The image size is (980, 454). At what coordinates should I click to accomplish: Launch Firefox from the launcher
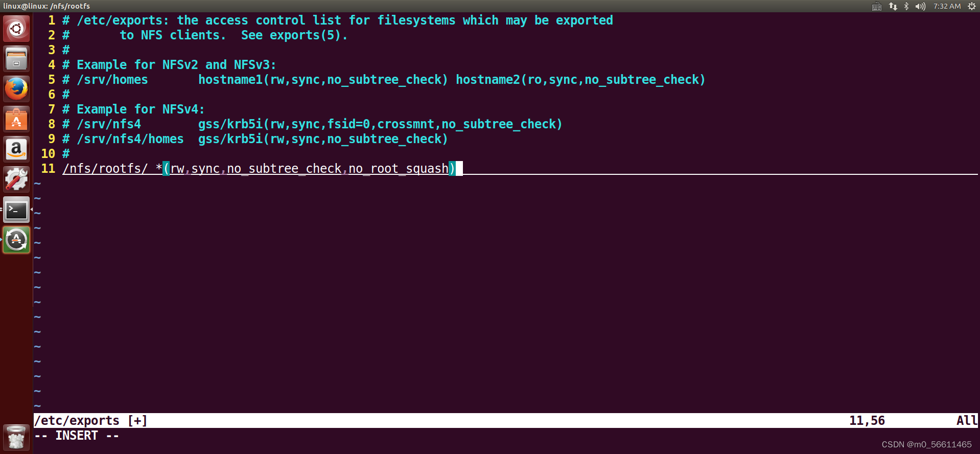pyautogui.click(x=16, y=88)
